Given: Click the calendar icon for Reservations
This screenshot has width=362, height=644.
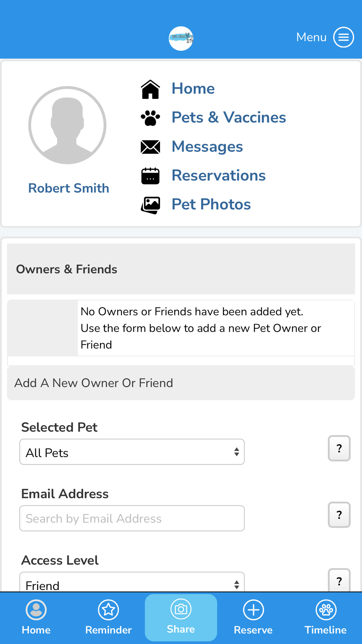Looking at the screenshot, I should pos(150,176).
